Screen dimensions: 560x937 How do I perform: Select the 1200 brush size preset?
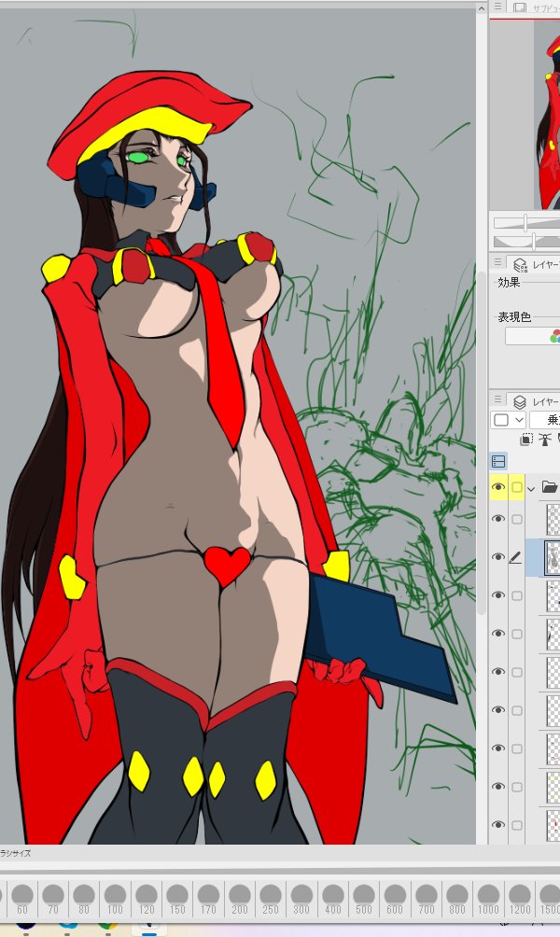pyautogui.click(x=519, y=900)
